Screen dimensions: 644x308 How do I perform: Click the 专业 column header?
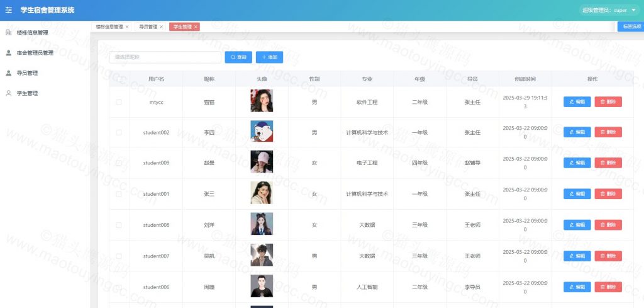(x=367, y=79)
